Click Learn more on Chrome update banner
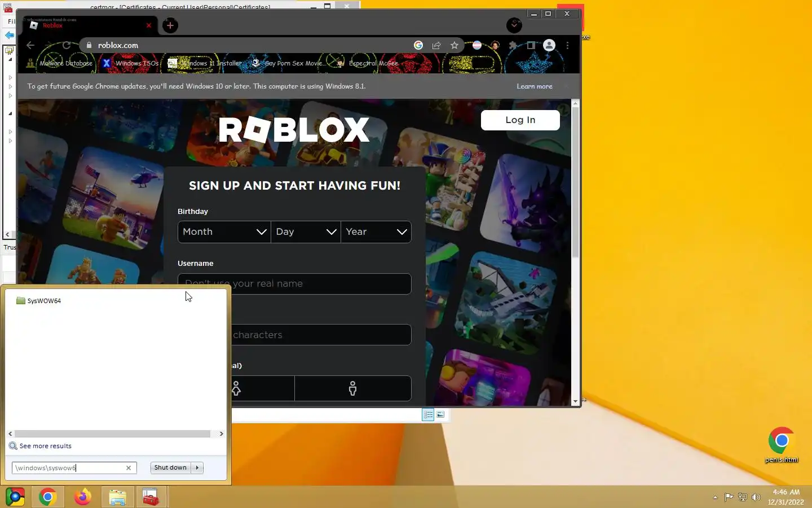The image size is (812, 508). pos(535,86)
